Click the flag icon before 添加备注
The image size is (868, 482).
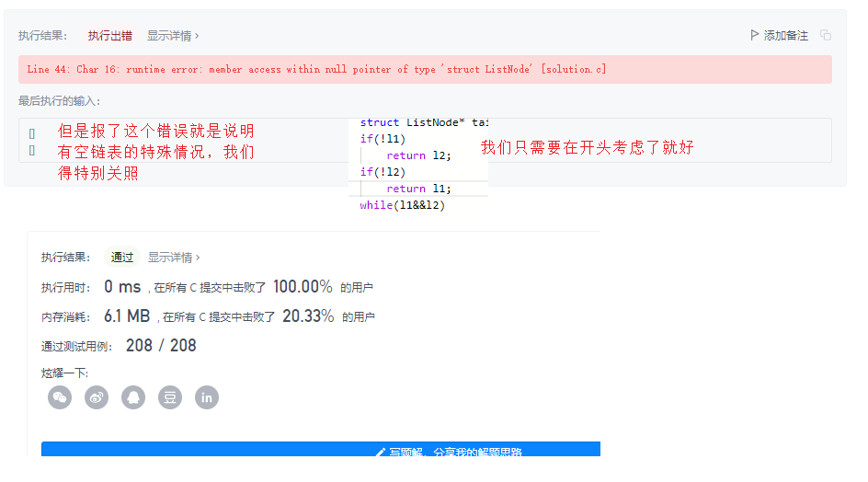(755, 35)
